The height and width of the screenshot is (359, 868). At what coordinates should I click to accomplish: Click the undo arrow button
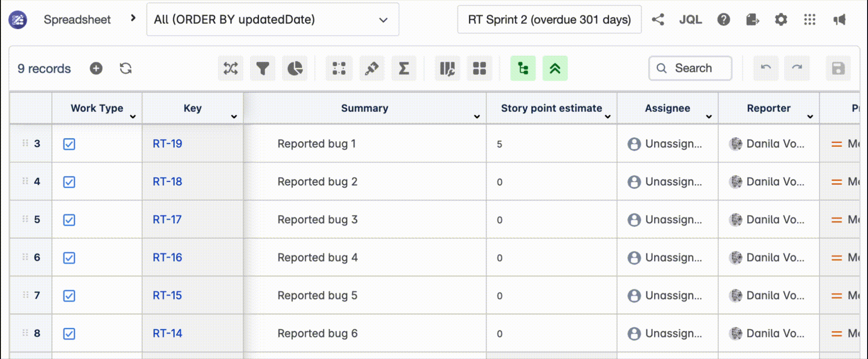[x=766, y=68]
